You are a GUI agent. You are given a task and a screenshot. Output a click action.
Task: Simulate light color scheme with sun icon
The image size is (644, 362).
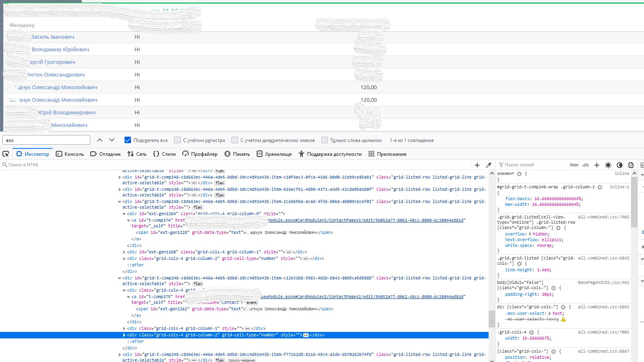608,165
